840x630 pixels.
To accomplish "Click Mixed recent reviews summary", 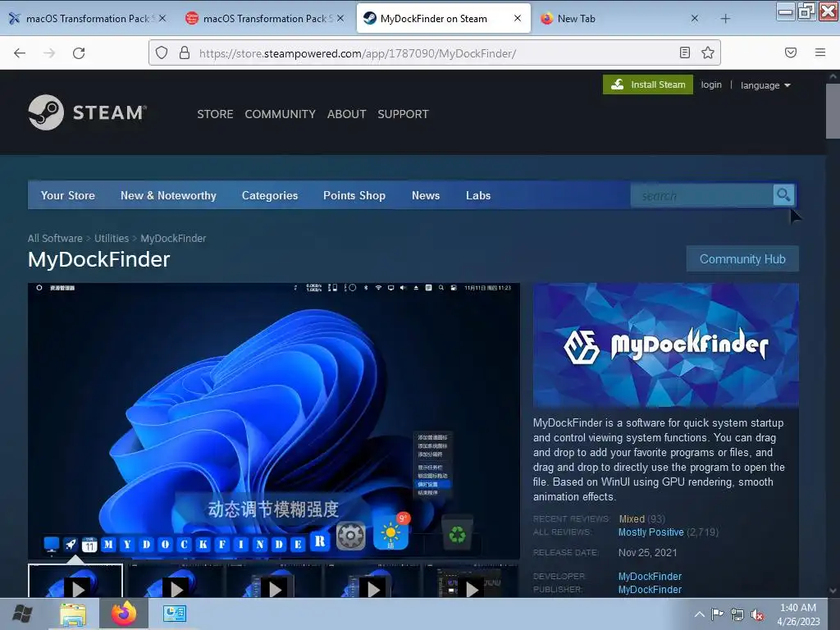I will click(x=632, y=518).
